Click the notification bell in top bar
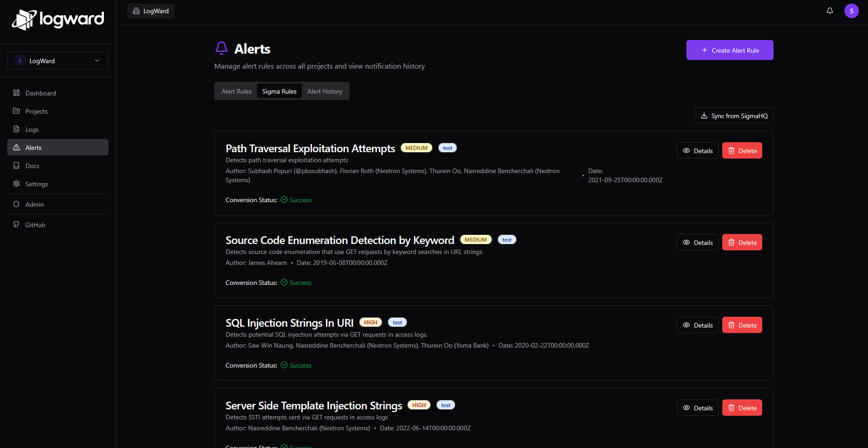Image resolution: width=868 pixels, height=448 pixels. coord(829,10)
